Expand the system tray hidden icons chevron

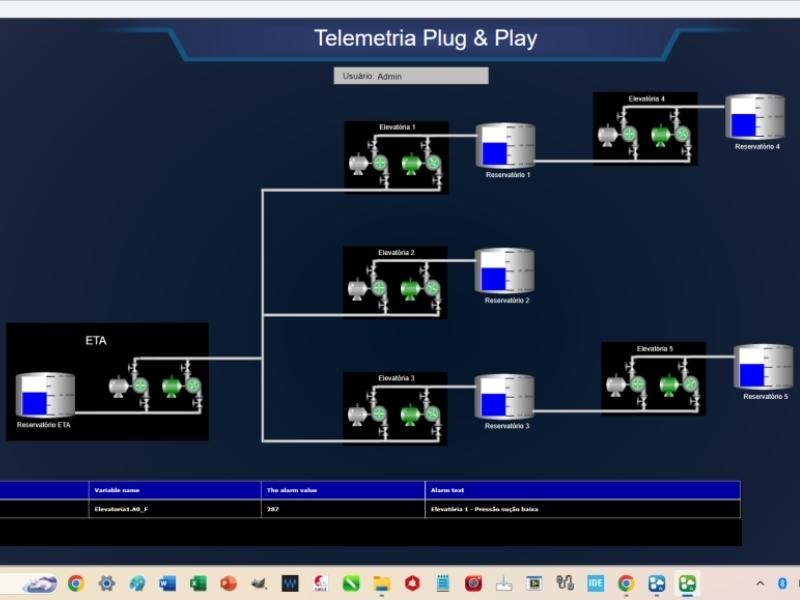759,583
